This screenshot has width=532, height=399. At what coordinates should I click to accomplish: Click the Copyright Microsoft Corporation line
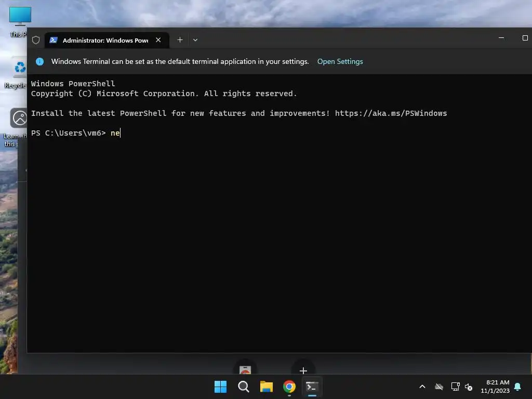pos(164,94)
